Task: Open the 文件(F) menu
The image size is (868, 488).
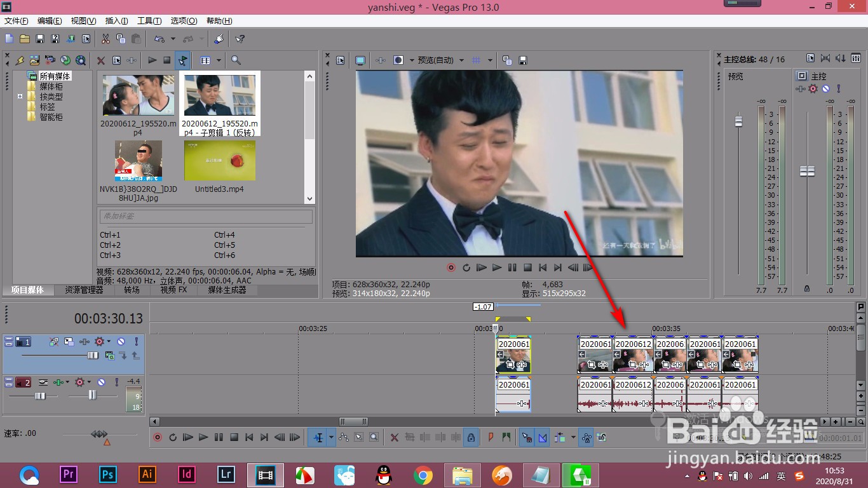Action: click(x=16, y=21)
